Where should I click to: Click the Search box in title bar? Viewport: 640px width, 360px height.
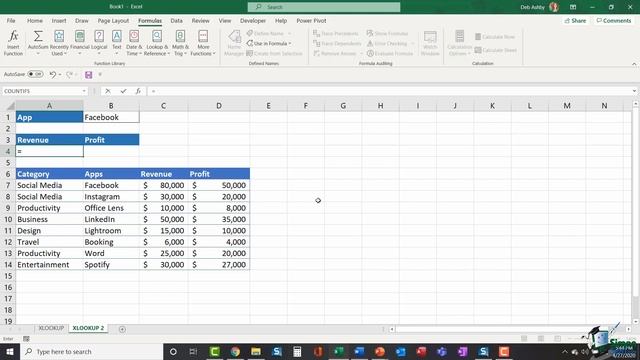coord(324,7)
